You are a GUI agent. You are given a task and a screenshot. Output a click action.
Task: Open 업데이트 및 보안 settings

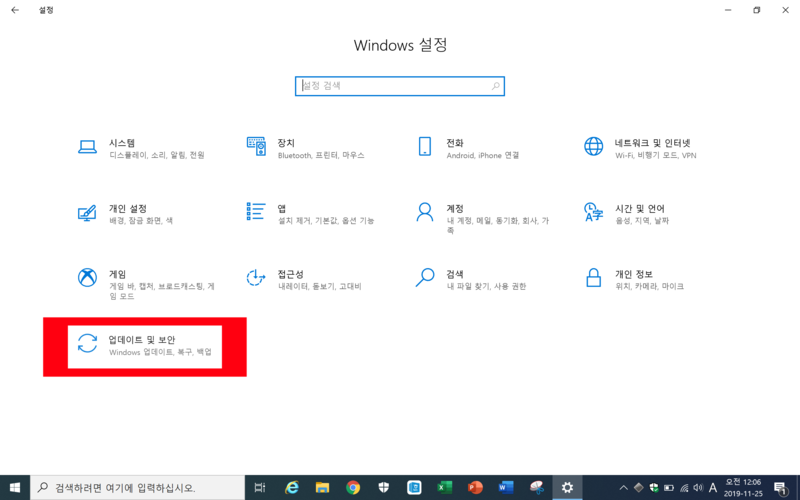tap(145, 346)
